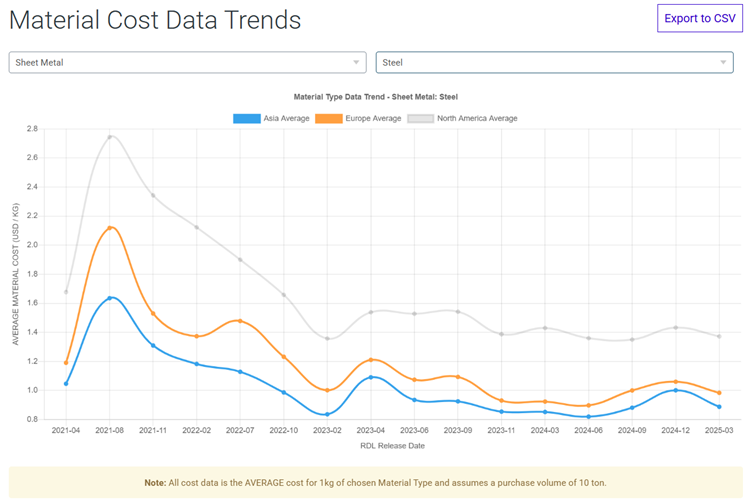Click the Export to CSV button
Screen dimensions: 750x504
700,18
